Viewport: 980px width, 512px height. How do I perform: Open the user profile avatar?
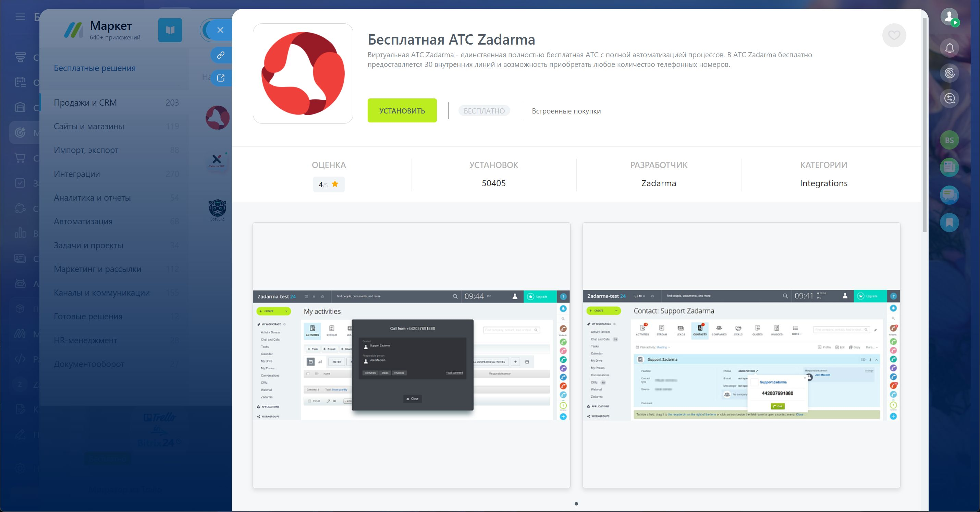[949, 17]
